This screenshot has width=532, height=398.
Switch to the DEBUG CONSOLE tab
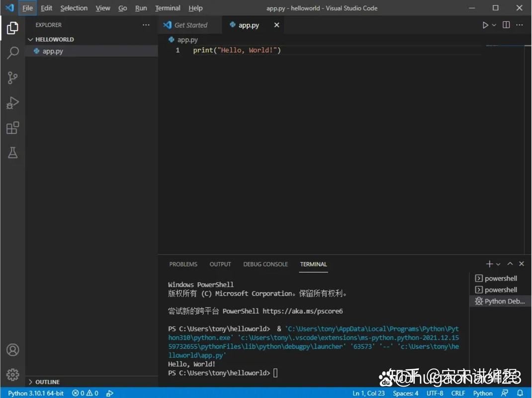(266, 264)
